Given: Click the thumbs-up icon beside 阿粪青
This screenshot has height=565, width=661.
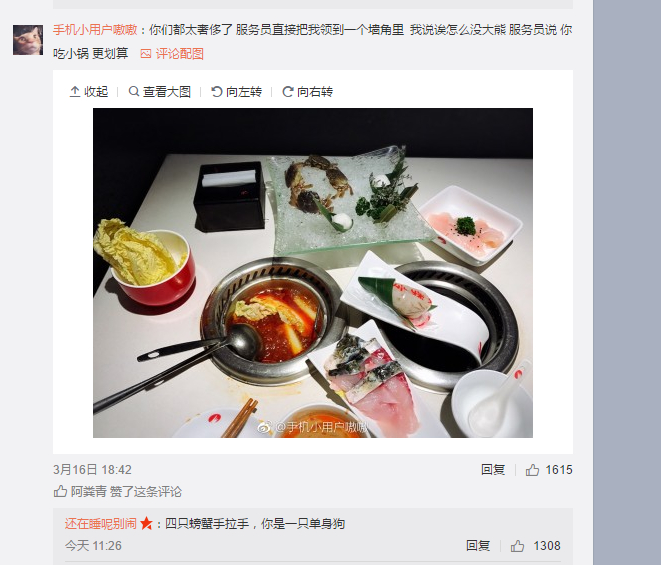Looking at the screenshot, I should (x=60, y=491).
